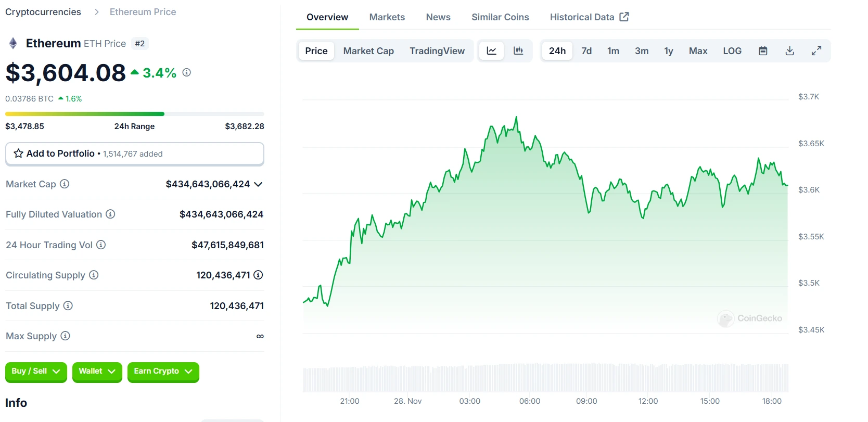Switch to Markets tab
Screen dimensions: 868x422
click(387, 17)
